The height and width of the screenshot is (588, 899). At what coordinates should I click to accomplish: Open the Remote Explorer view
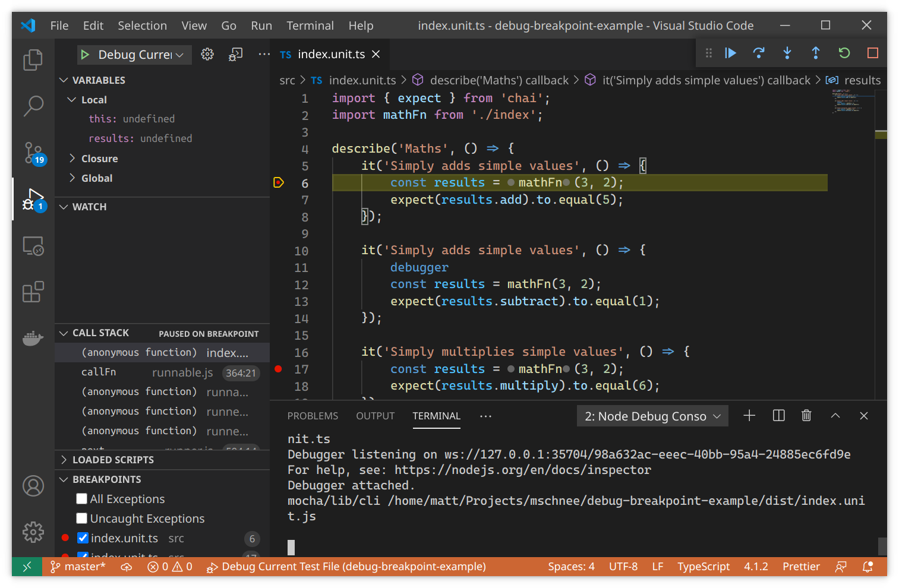point(33,246)
